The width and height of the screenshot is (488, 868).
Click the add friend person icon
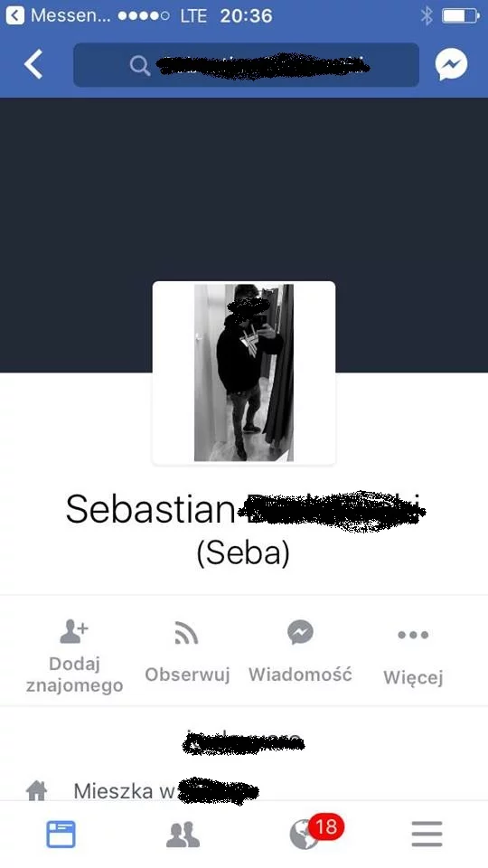(x=74, y=632)
